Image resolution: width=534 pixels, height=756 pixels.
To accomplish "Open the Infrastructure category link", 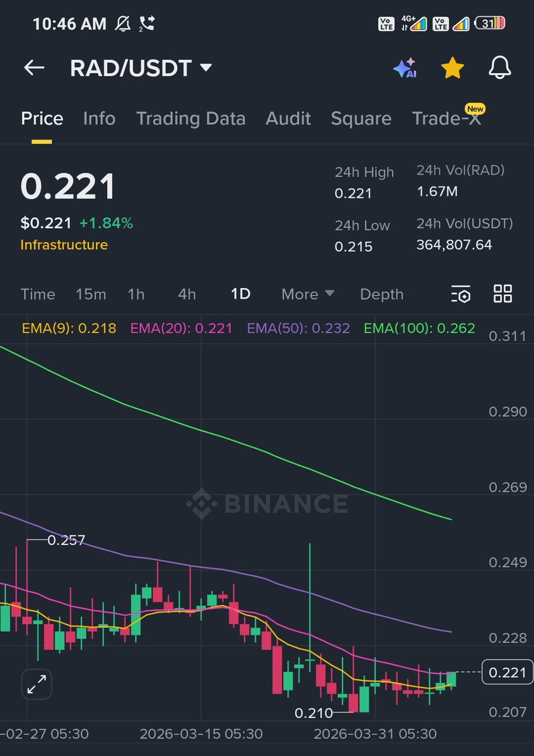I will tap(64, 246).
